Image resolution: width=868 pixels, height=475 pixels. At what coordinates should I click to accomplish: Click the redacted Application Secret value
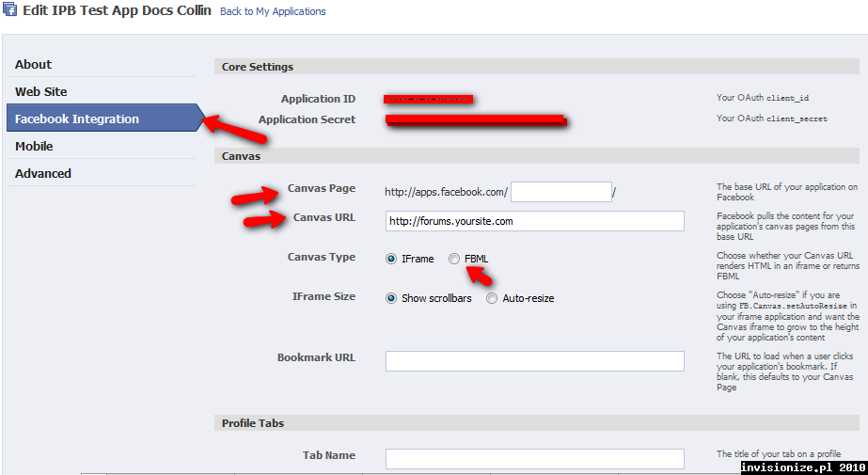click(475, 119)
